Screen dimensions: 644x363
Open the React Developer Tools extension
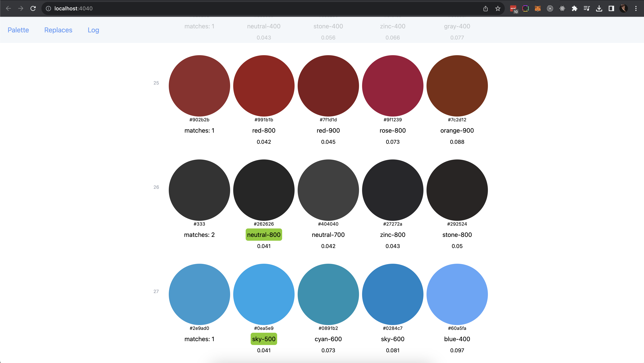[x=562, y=8]
